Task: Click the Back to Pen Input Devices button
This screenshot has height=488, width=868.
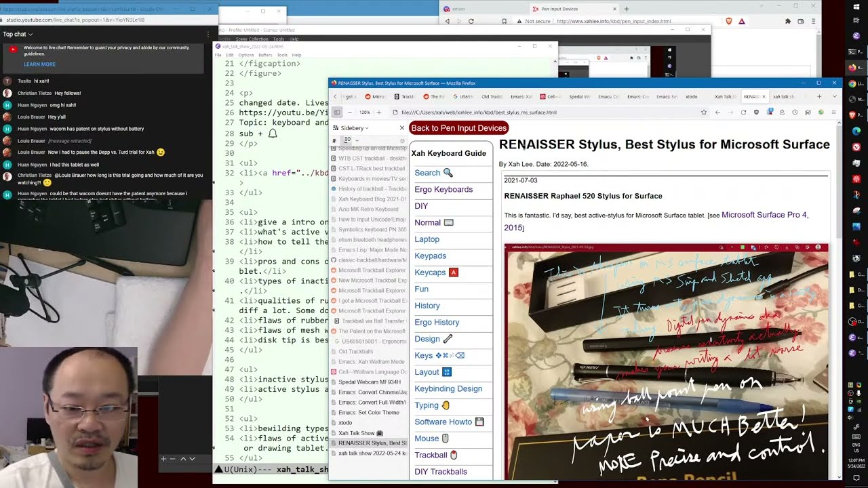Action: 458,128
